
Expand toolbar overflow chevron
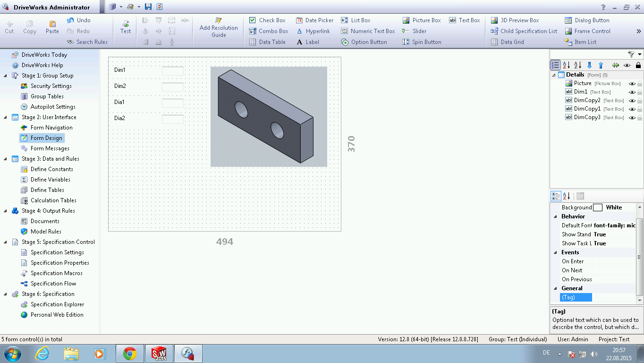(x=639, y=31)
